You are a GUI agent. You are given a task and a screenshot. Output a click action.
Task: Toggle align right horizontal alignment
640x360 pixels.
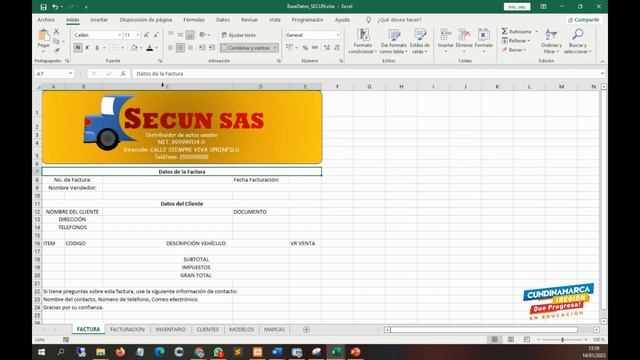coord(190,48)
